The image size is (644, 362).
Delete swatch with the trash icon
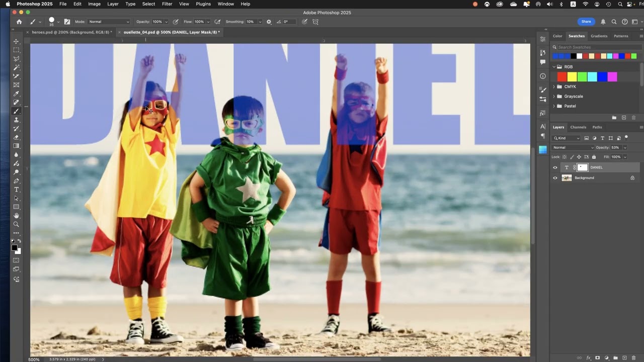pos(633,118)
